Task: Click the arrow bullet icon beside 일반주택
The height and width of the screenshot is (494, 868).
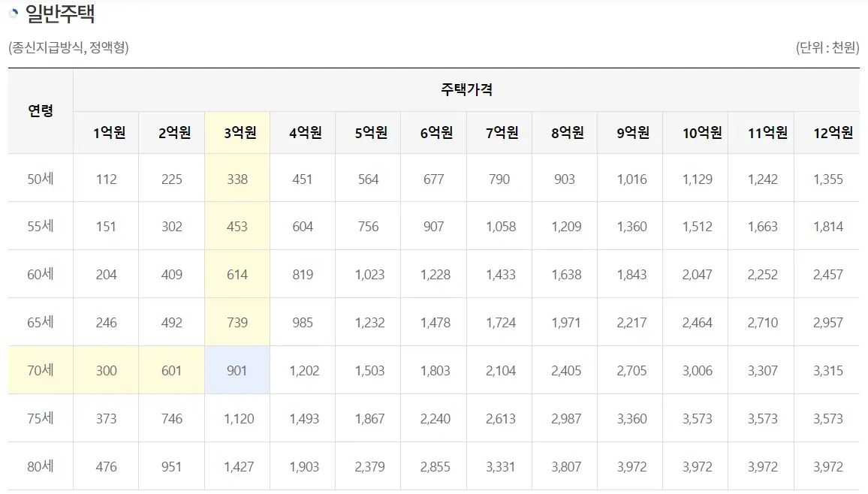Action: click(x=12, y=12)
